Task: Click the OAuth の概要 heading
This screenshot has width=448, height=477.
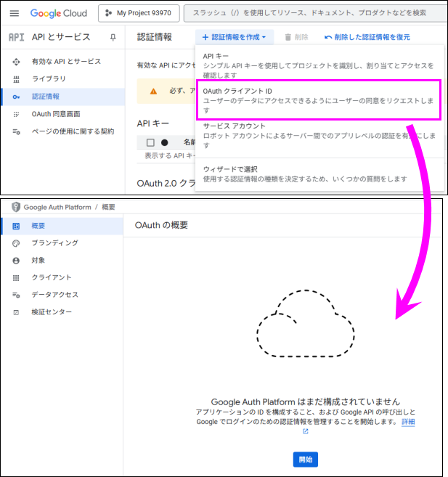Action: coord(161,225)
